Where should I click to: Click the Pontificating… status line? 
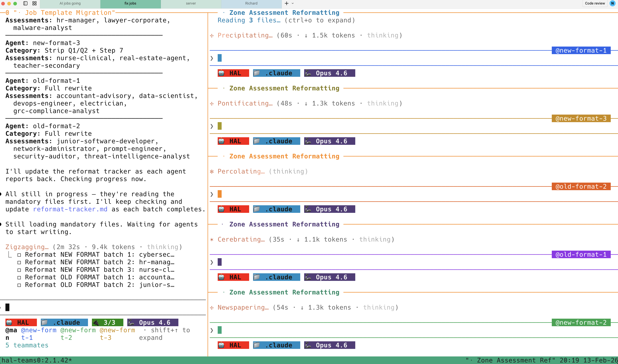[x=306, y=104]
